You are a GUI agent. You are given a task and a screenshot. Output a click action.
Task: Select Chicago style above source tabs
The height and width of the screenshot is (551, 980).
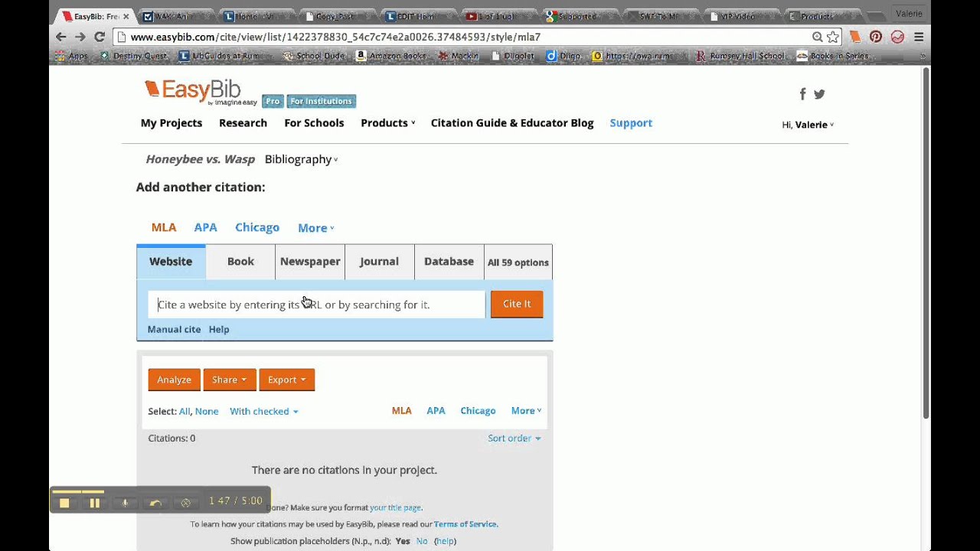coord(257,227)
